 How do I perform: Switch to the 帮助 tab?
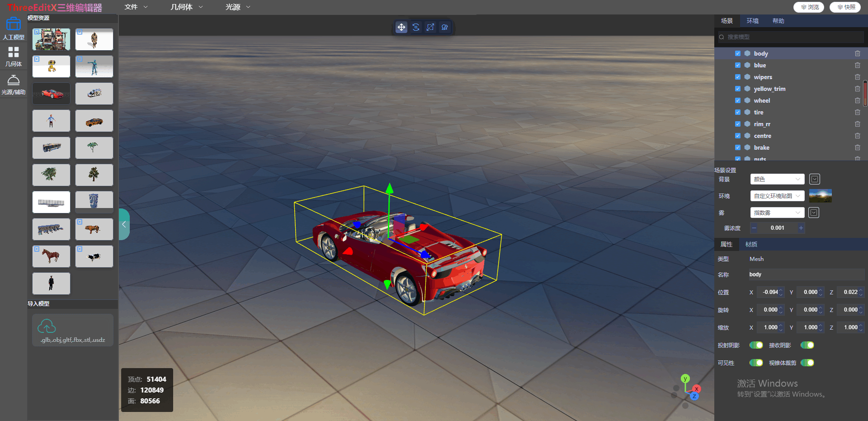(778, 21)
